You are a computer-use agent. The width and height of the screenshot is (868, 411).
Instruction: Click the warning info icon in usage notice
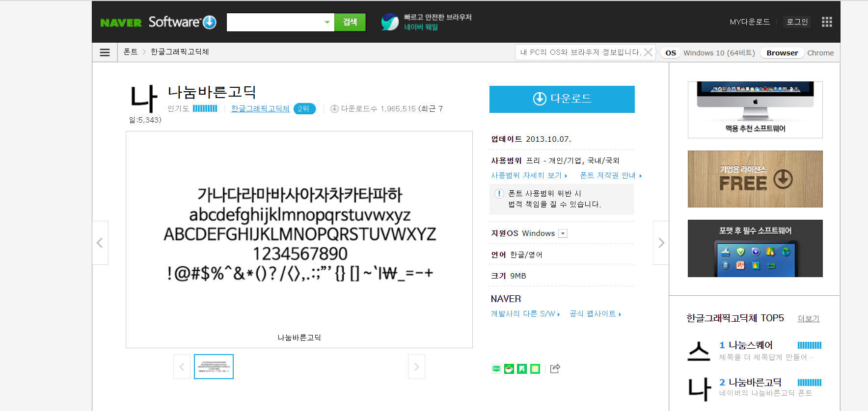click(x=499, y=193)
